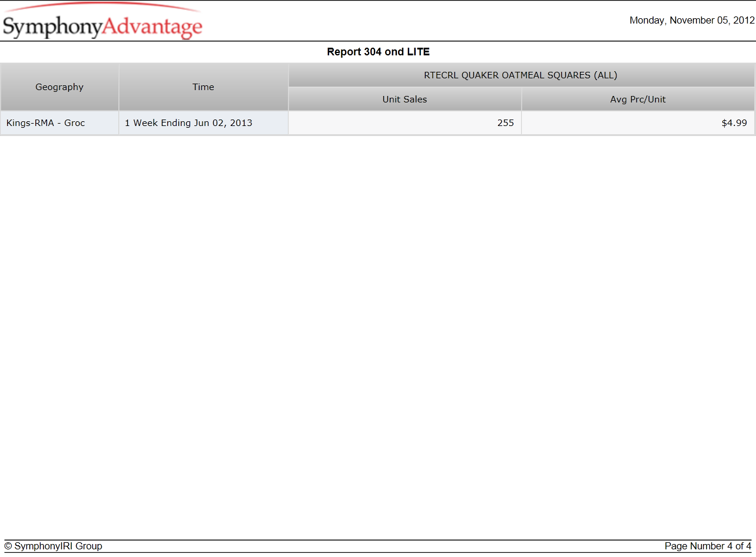756x557 pixels.
Task: Click the SymphonyAdvantage logo
Action: click(x=102, y=22)
